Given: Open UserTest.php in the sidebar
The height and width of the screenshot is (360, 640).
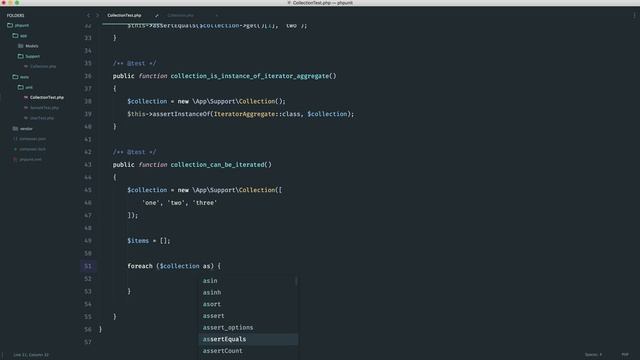Looking at the screenshot, I should tap(42, 118).
